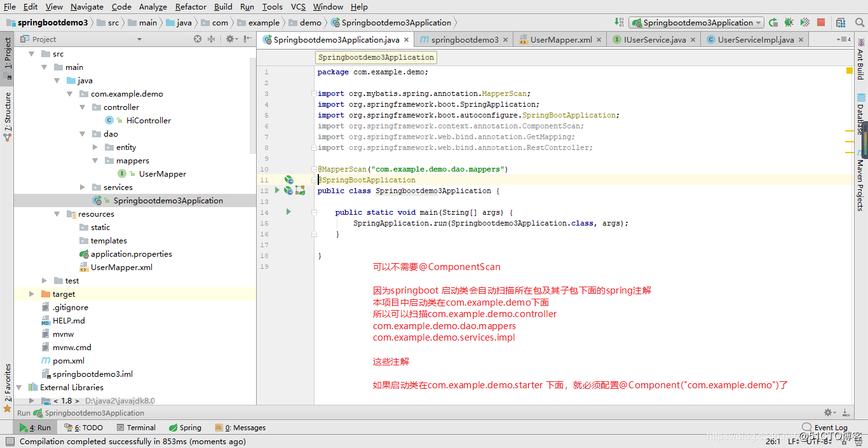Open Run tool window settings gear
This screenshot has height=448, width=868.
click(830, 412)
